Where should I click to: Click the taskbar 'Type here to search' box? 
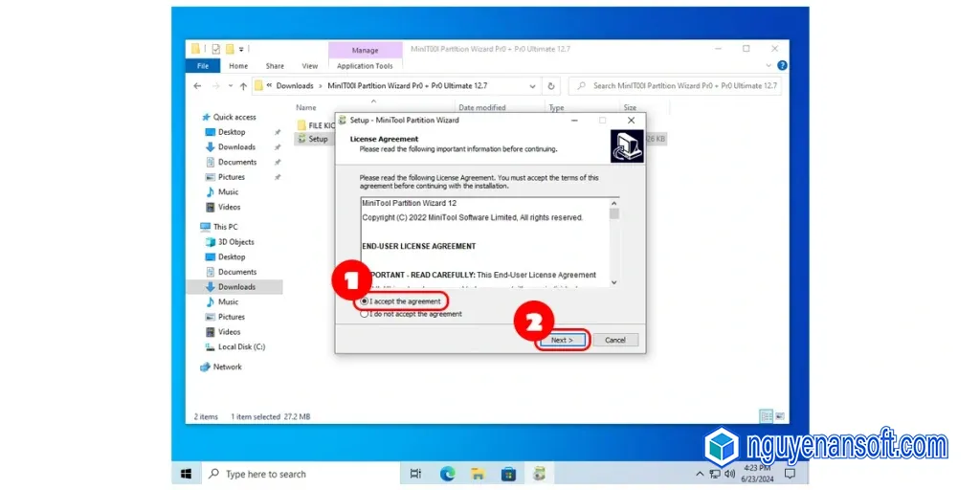[x=300, y=474]
